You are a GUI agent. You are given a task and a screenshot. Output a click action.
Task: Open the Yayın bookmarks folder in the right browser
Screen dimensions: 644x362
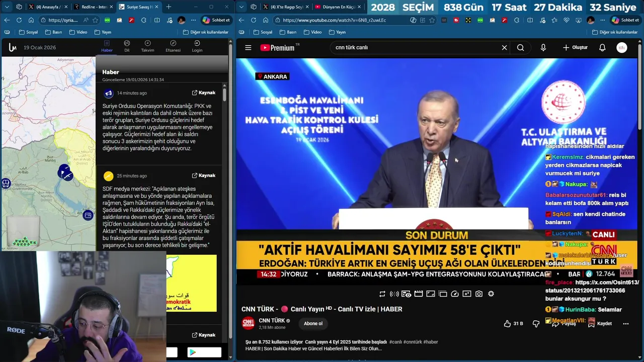tap(337, 32)
